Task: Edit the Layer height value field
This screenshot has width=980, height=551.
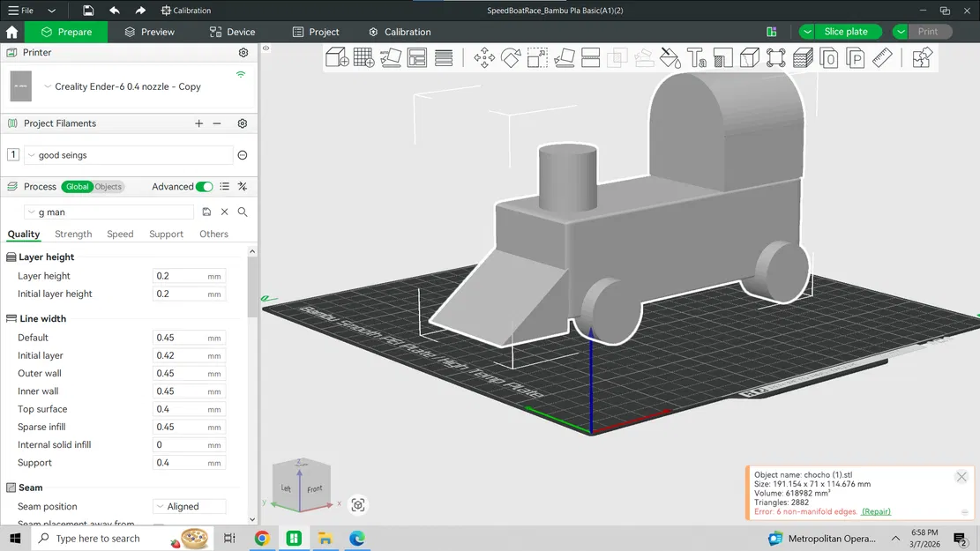Action: [187, 276]
